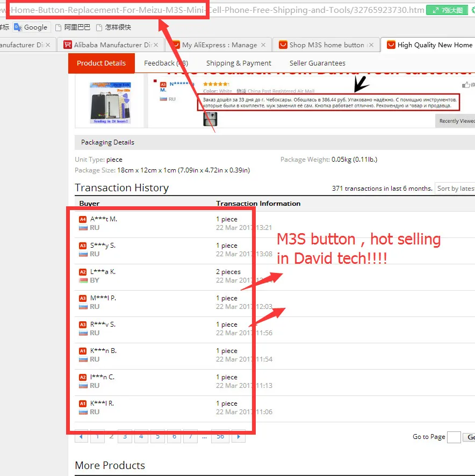Click the A1 buyer level badge of K***l R.
Image resolution: width=475 pixels, height=476 pixels.
83,403
